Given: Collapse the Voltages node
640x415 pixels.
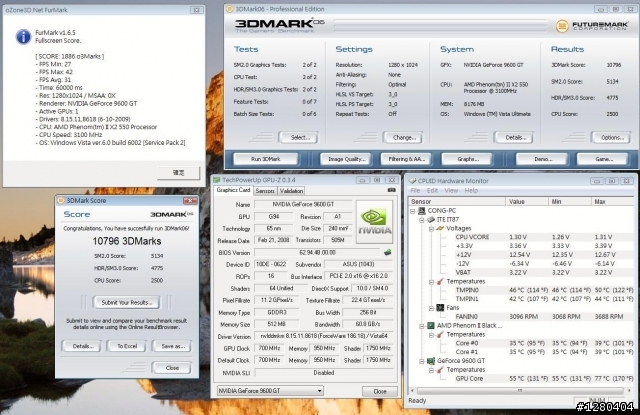Looking at the screenshot, I should click(431, 229).
